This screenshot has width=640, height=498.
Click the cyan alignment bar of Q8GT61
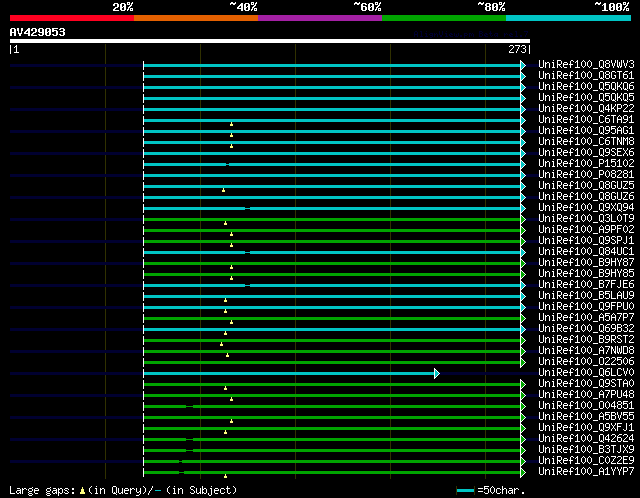[x=332, y=76]
